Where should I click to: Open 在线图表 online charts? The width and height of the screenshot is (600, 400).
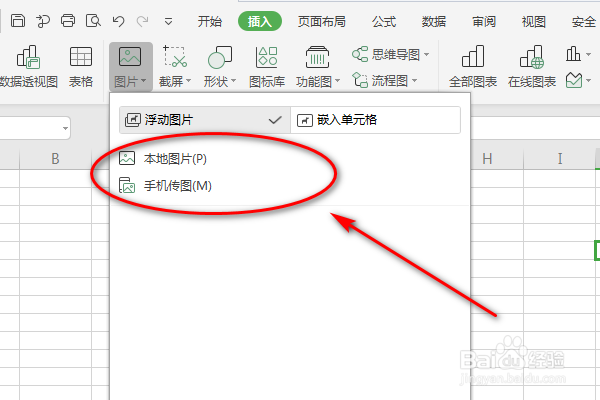click(532, 67)
